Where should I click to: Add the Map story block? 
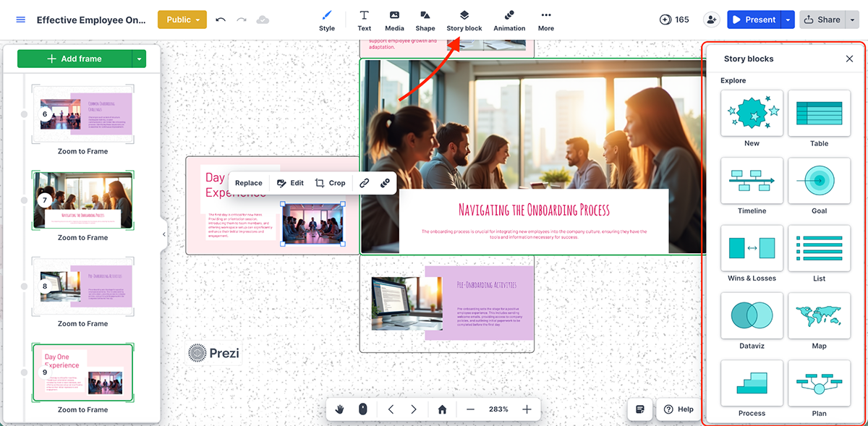click(820, 316)
